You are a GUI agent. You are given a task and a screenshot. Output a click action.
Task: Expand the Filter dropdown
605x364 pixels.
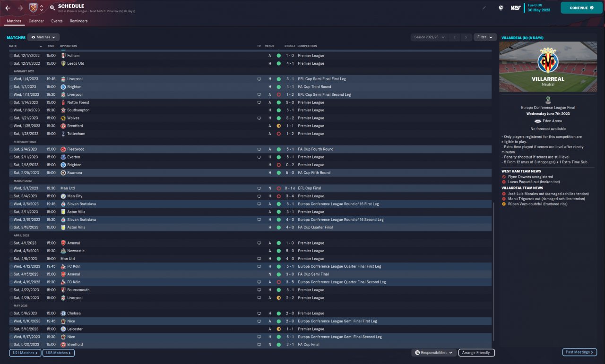(x=485, y=37)
